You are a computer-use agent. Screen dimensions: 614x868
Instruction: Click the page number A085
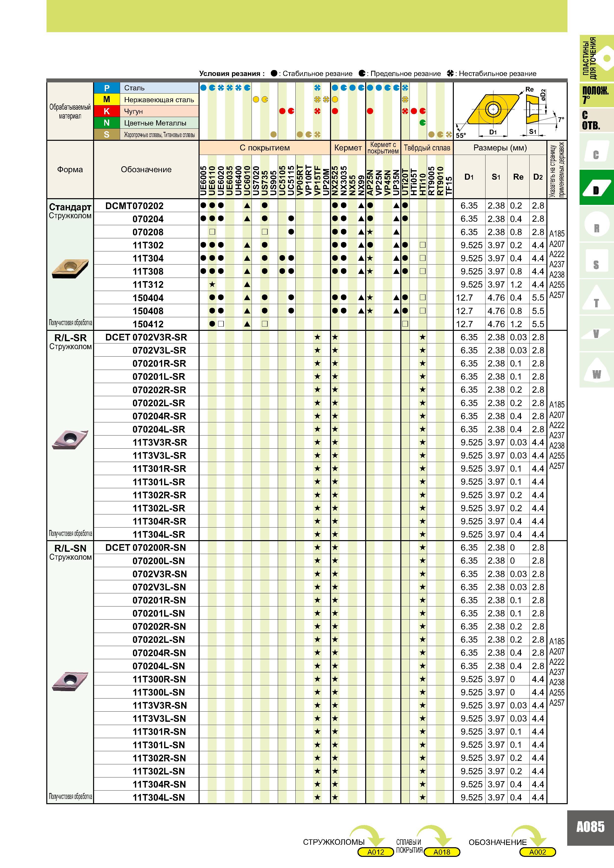tap(590, 827)
